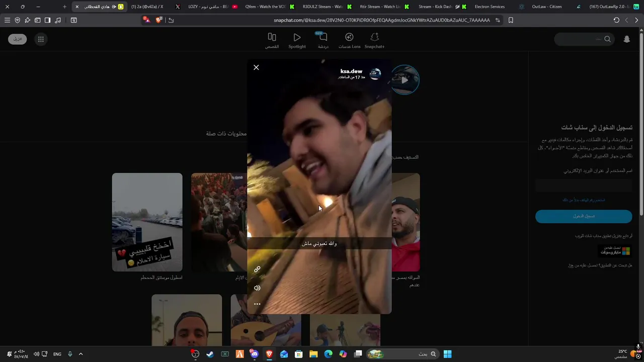Open the Brave Wallet icon
The height and width of the screenshot is (362, 644).
coord(37,20)
